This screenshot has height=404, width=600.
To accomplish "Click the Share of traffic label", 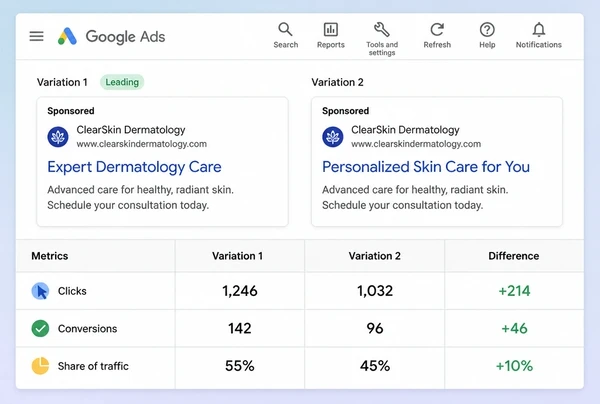I will tap(93, 366).
